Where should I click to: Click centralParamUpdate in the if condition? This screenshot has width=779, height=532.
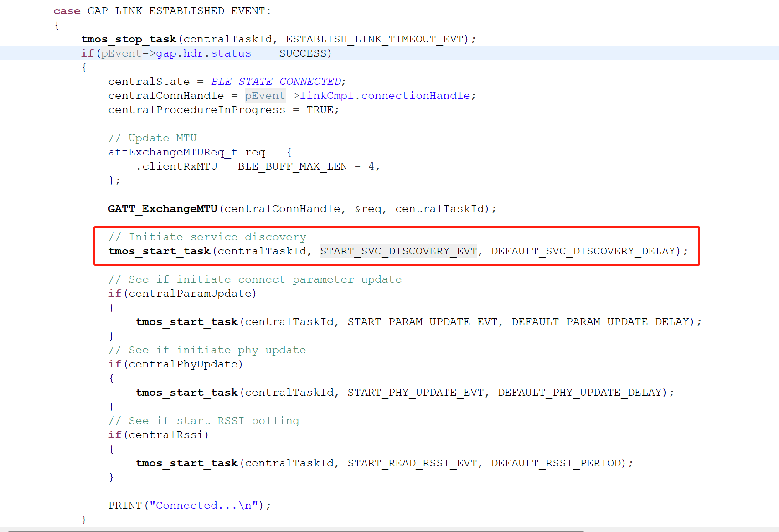coord(190,294)
